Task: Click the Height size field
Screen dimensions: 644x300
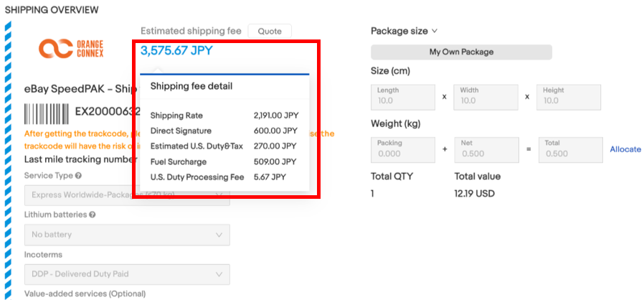Action: click(567, 97)
